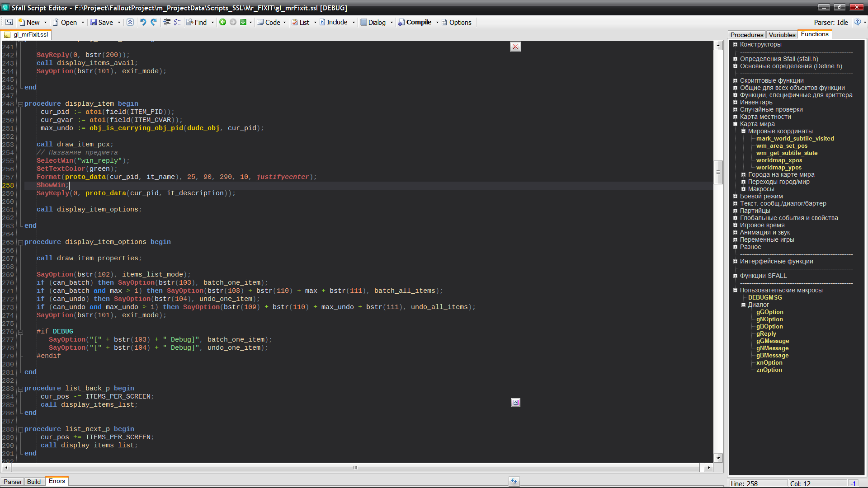Image resolution: width=868 pixels, height=488 pixels.
Task: Collapse procedure display_item_options fold marker
Action: point(20,243)
